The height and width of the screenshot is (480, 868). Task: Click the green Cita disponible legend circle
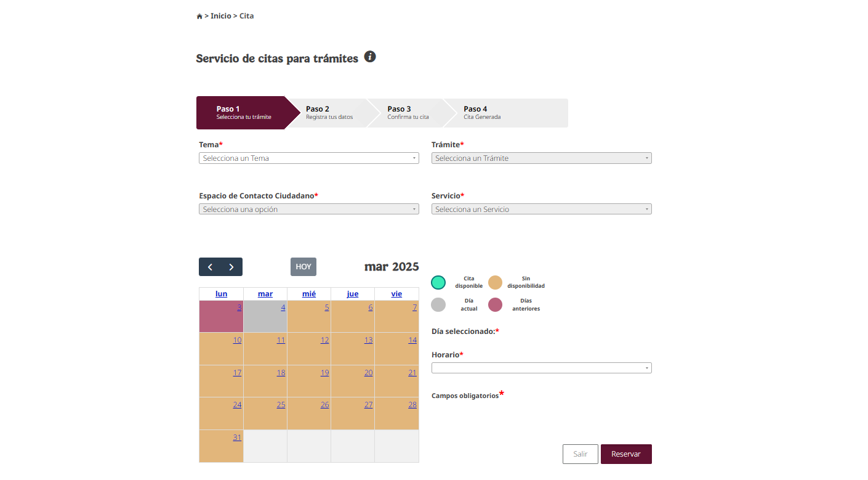(438, 282)
